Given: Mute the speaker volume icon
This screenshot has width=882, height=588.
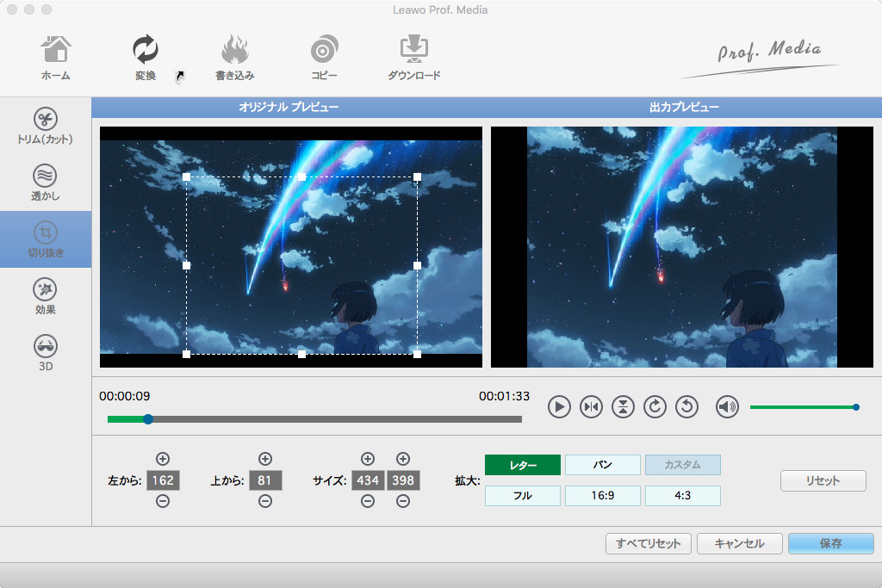Looking at the screenshot, I should [x=727, y=406].
